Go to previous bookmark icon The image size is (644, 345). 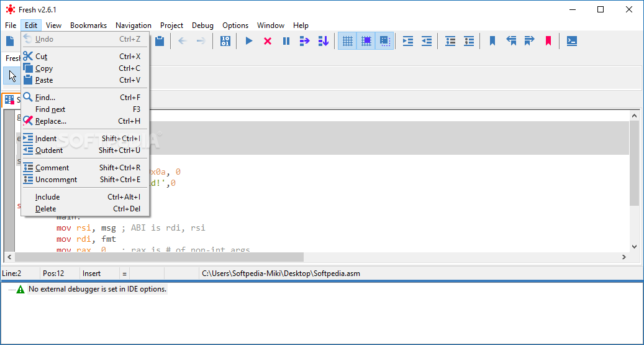511,40
